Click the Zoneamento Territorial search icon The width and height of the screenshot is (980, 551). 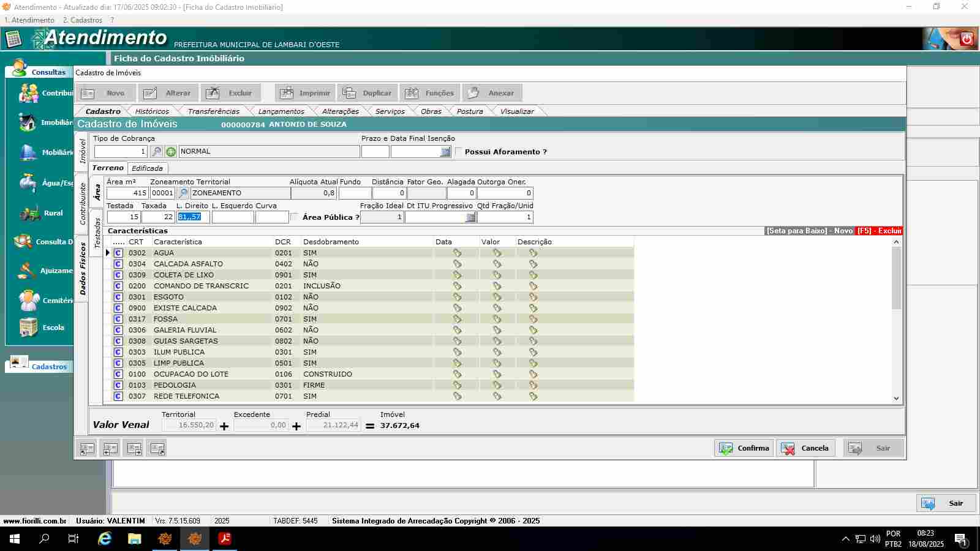click(x=183, y=193)
